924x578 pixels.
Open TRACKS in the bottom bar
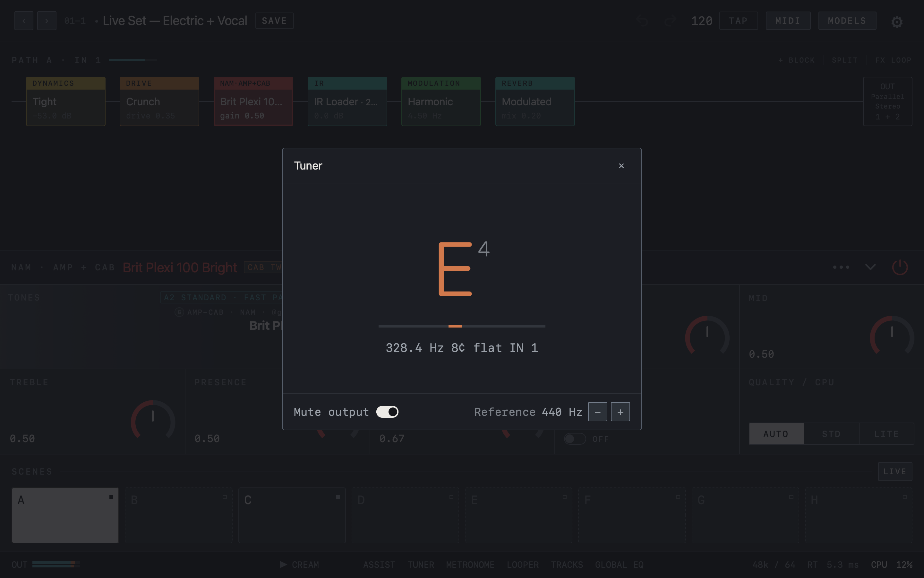(567, 565)
